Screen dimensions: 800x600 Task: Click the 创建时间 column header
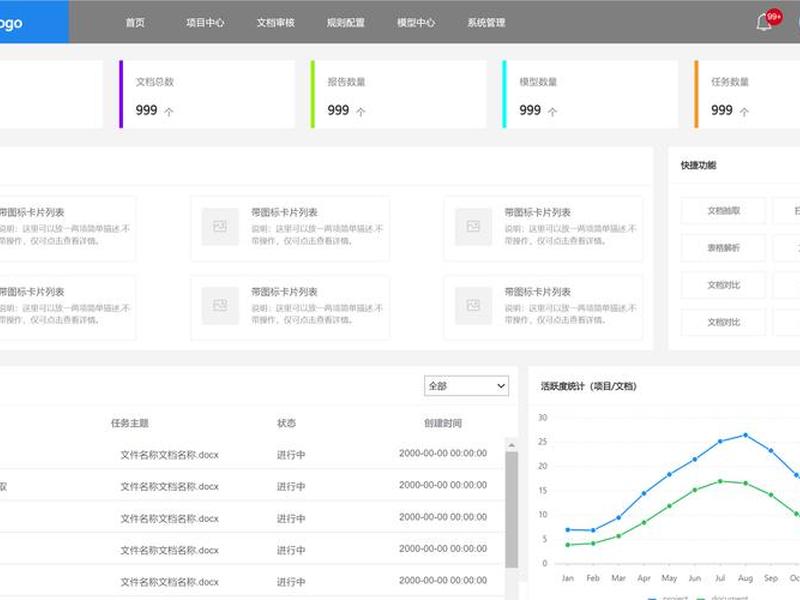[443, 422]
